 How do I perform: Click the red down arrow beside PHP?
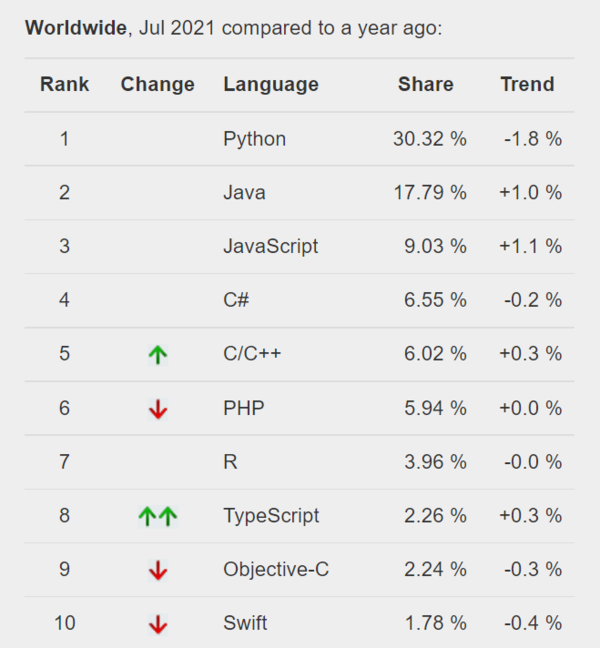(157, 408)
